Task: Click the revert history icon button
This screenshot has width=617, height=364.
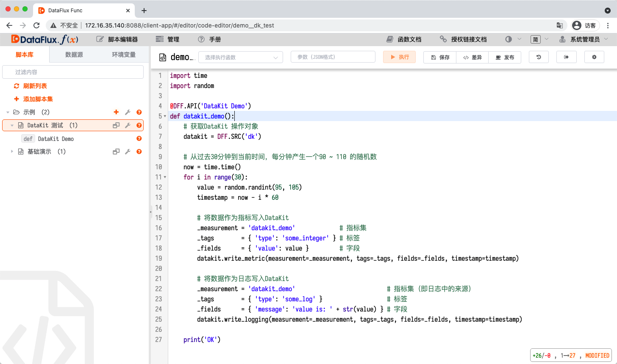Action: tap(539, 57)
